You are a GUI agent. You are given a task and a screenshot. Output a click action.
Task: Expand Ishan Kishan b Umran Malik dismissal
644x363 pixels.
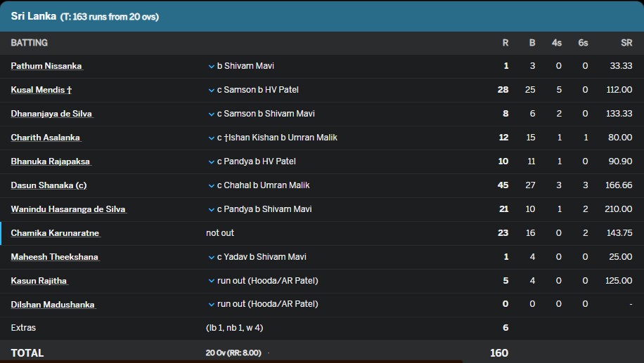[x=211, y=138]
